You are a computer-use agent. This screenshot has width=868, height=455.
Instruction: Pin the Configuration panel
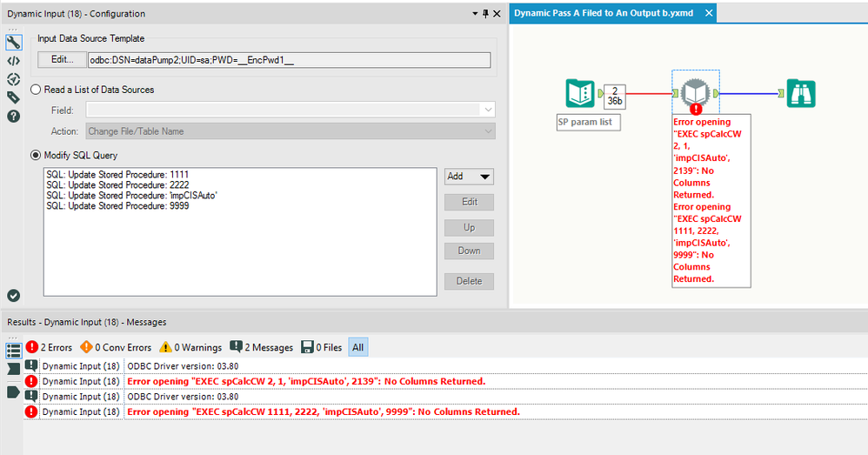pos(485,14)
